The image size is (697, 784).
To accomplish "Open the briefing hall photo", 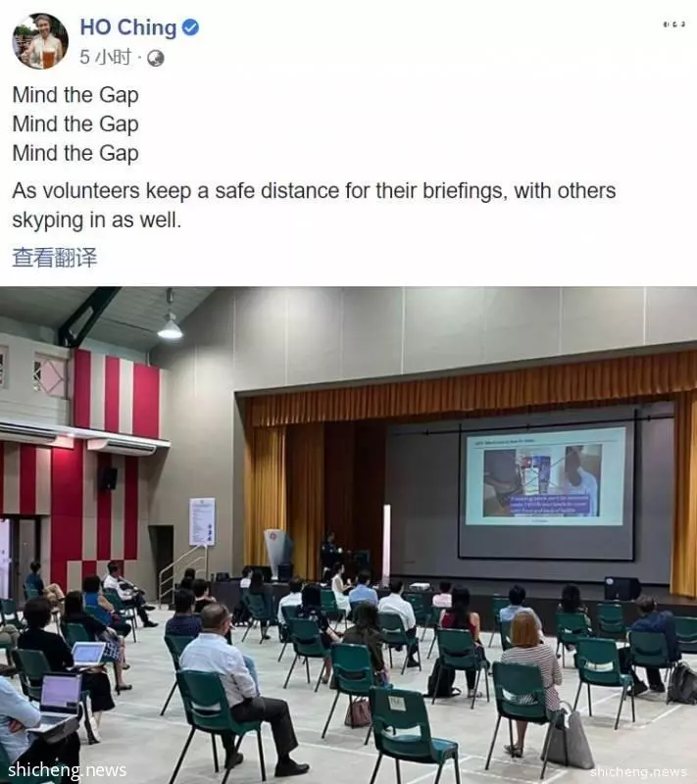I will pos(349,535).
